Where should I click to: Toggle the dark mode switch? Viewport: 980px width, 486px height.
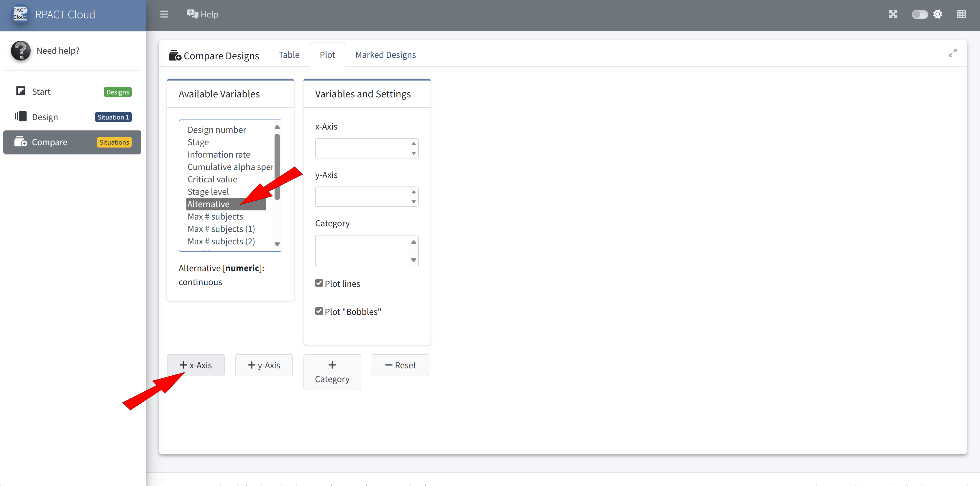920,14
